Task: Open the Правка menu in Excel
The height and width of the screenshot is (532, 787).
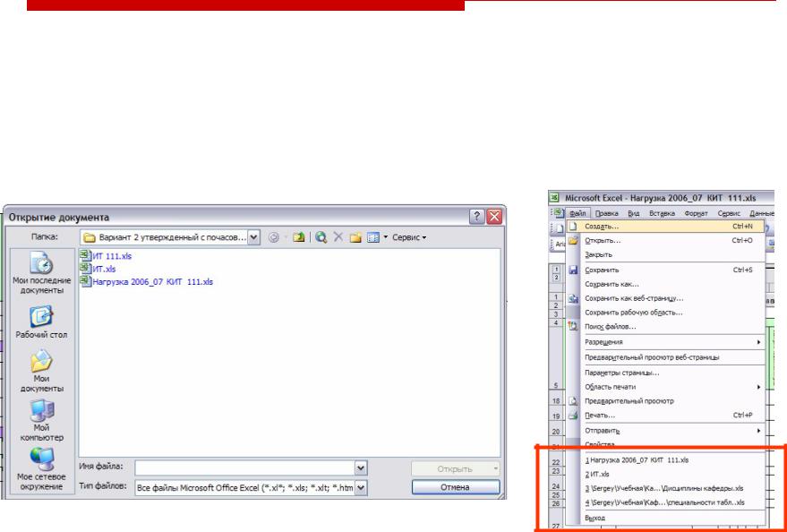Action: (x=607, y=213)
